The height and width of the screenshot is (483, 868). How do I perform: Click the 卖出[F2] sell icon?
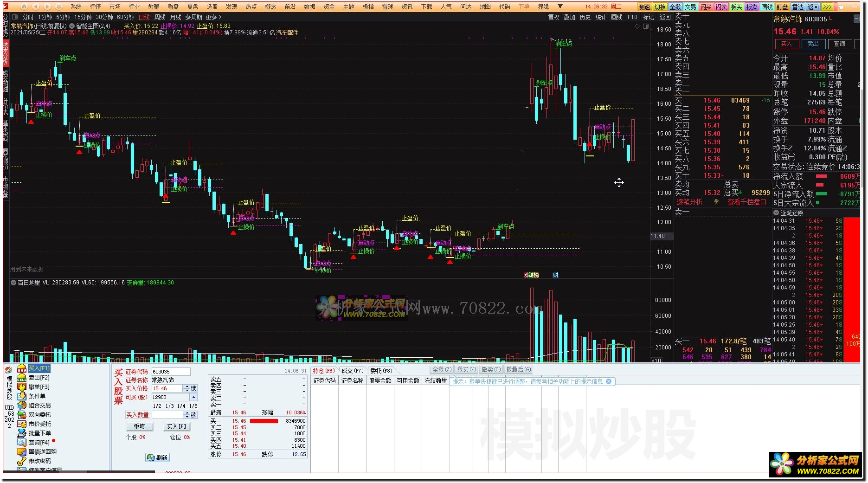coord(22,378)
